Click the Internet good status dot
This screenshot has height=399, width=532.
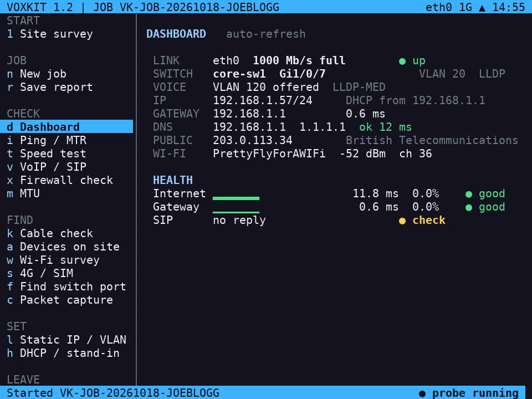pyautogui.click(x=469, y=195)
